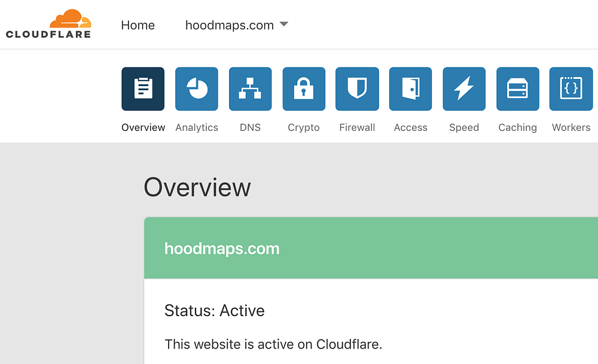Open the Workers code braces icon
Image resolution: width=598 pixels, height=364 pixels.
tap(571, 89)
